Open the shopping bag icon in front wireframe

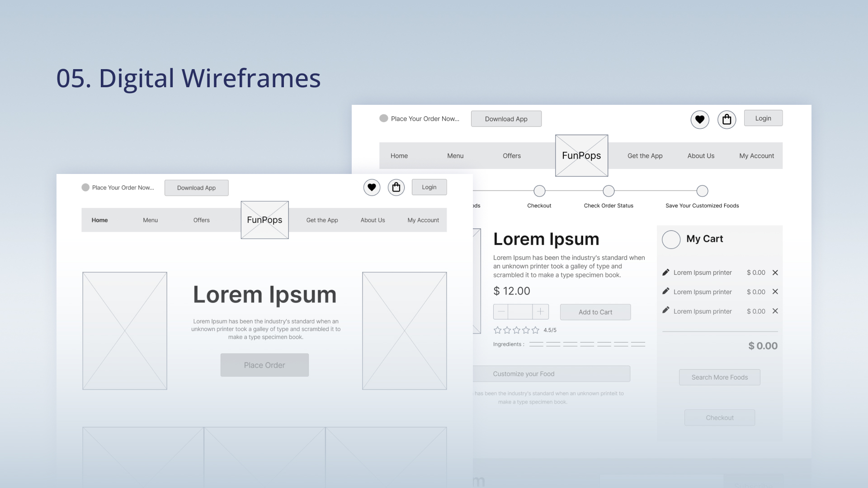coord(396,188)
